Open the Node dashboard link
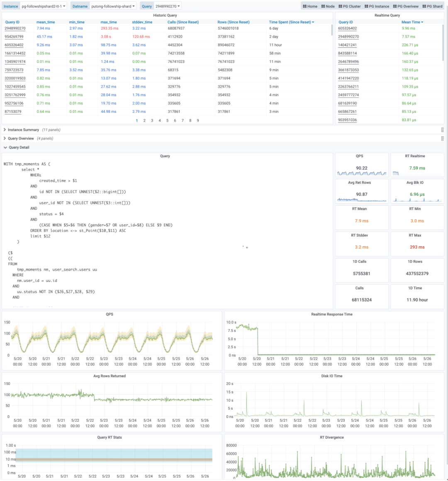The width and height of the screenshot is (448, 481). [328, 6]
